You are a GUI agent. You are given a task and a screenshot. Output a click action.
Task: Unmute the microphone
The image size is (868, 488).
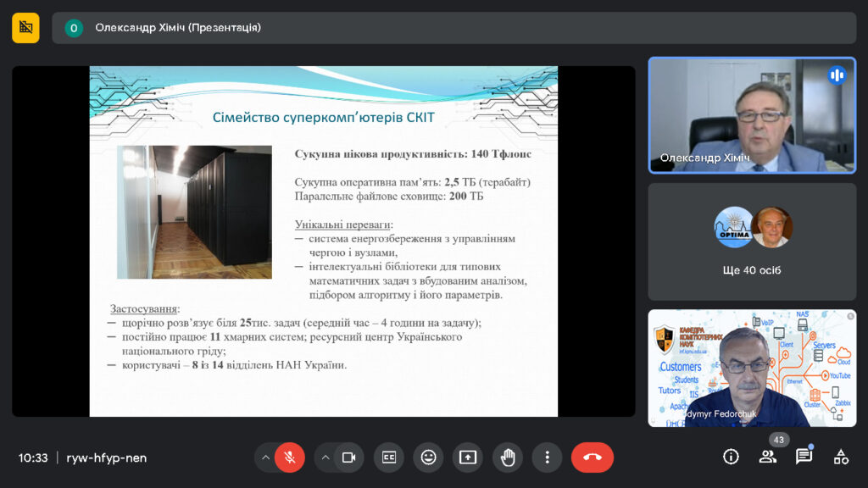tap(289, 457)
